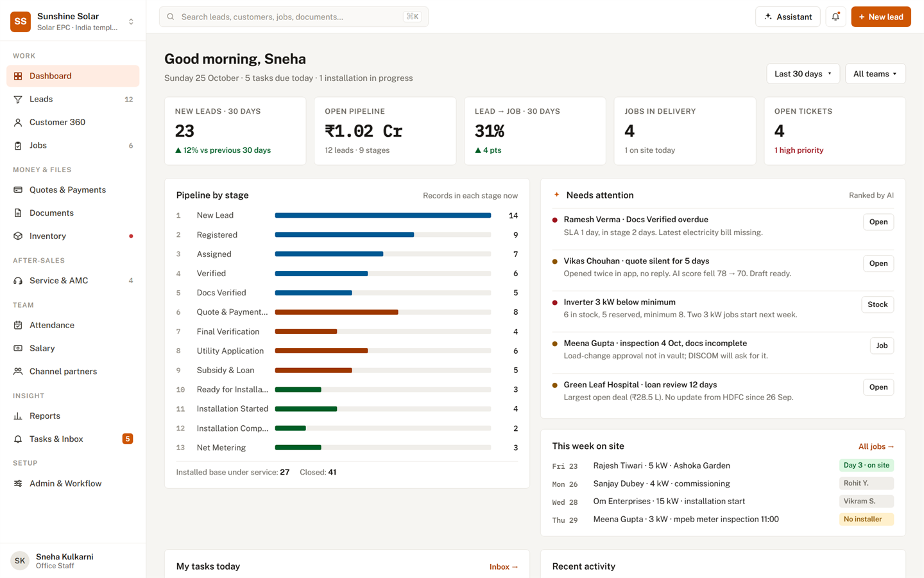Select Om Enterprises 15 kW site row
This screenshot has height=578, width=924.
[723, 502]
